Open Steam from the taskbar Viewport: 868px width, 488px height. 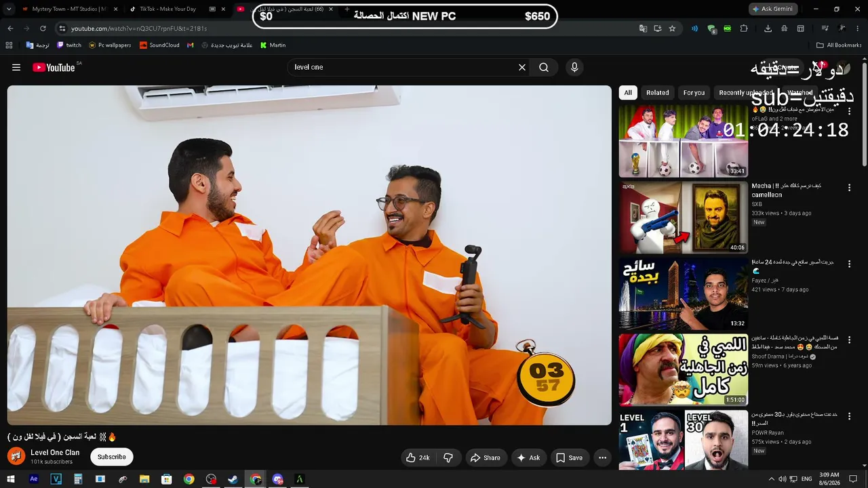click(x=233, y=479)
